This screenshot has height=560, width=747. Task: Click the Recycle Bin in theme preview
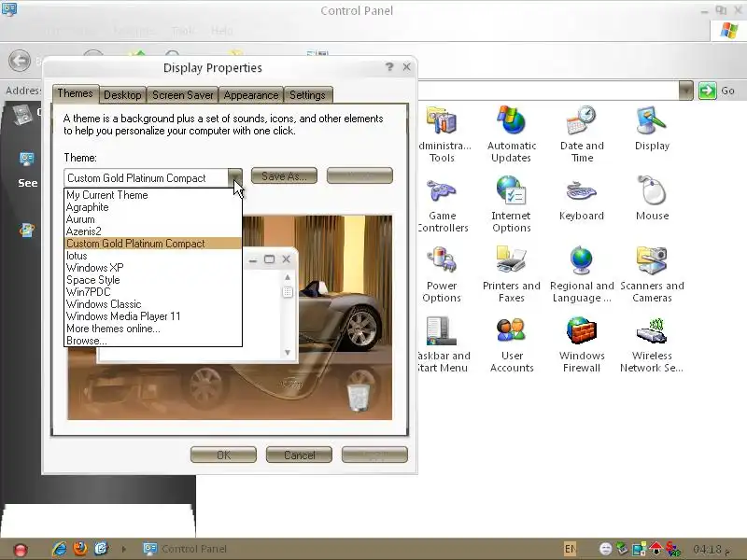click(359, 399)
